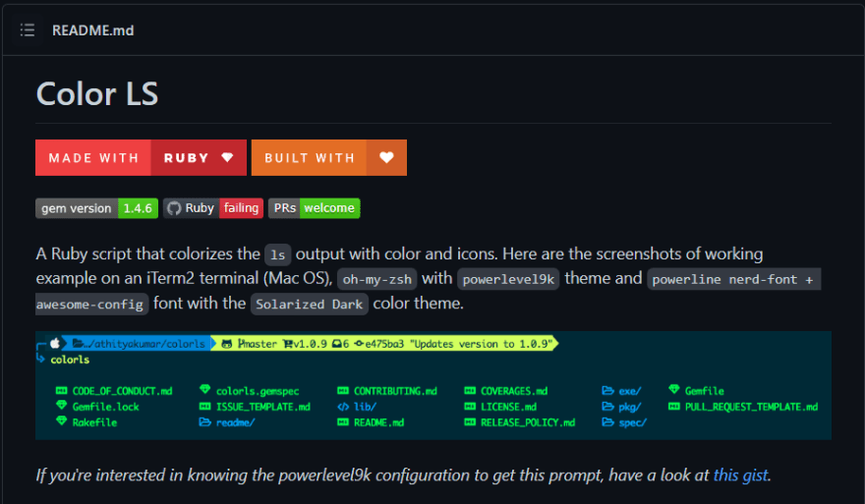Viewport: 865px width, 504px height.
Task: Click the heart icon on Built With badge
Action: click(x=386, y=158)
